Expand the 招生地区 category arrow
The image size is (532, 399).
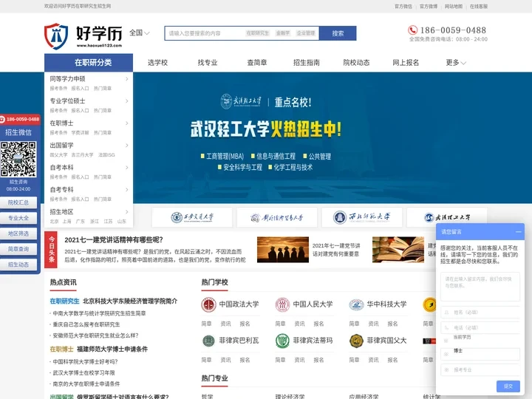pyautogui.click(x=127, y=212)
